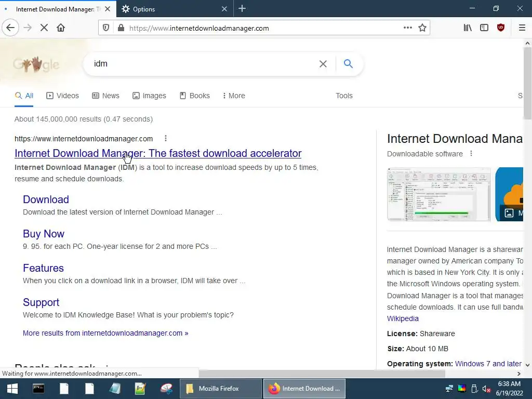Screen dimensions: 532x399
Task: Click the muted volume tray icon
Action: point(486,389)
